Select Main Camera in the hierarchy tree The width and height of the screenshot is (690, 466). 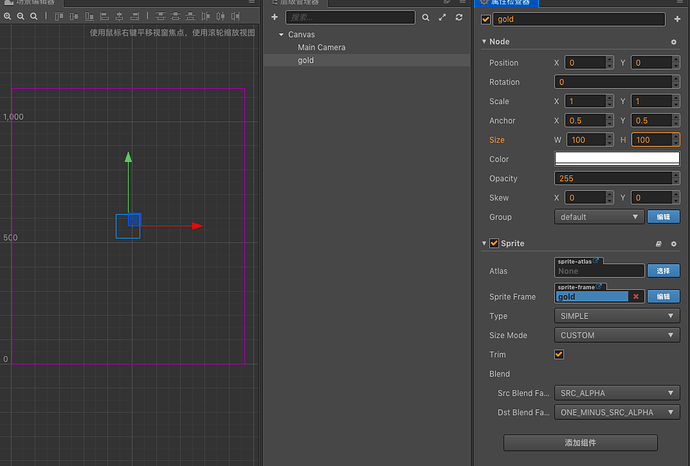tap(321, 48)
